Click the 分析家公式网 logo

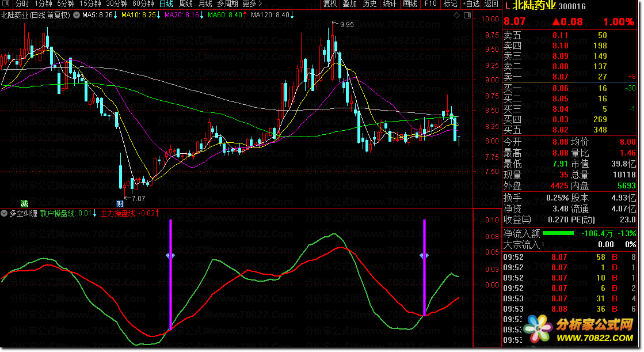pos(579,329)
